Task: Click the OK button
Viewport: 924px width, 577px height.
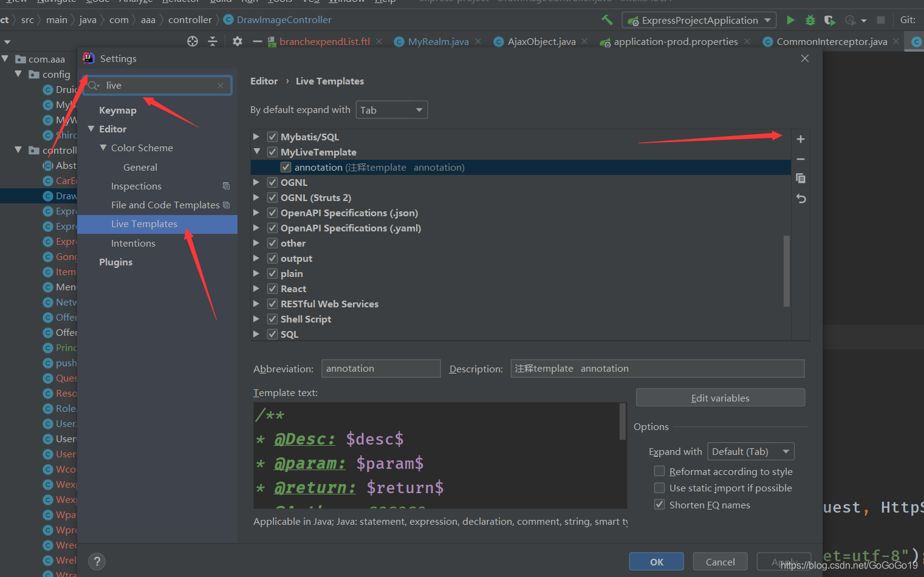Action: click(x=657, y=562)
